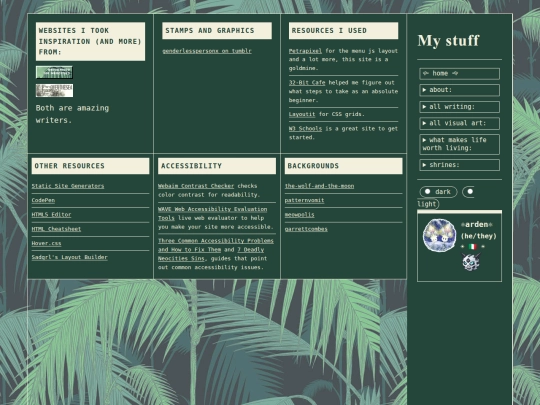Open the patternvomit link
The height and width of the screenshot is (405, 540).
[x=304, y=200]
